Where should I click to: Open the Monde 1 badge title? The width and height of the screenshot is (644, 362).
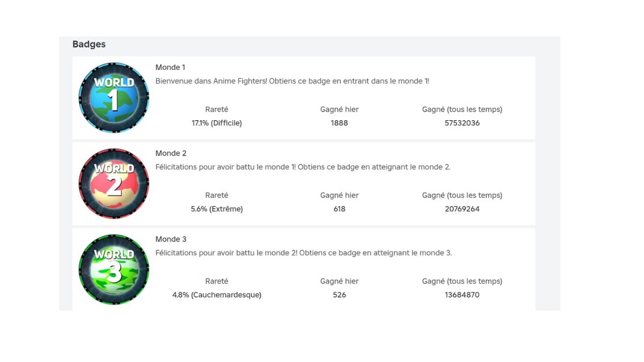click(x=170, y=68)
